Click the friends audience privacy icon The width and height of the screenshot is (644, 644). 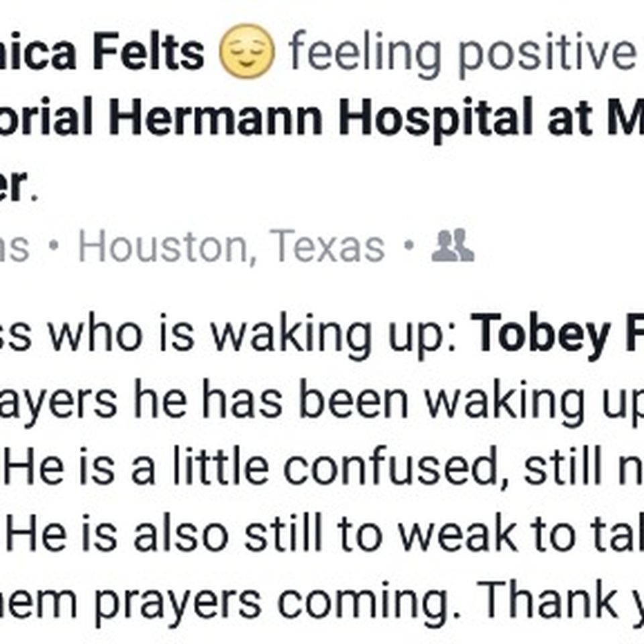click(x=453, y=246)
